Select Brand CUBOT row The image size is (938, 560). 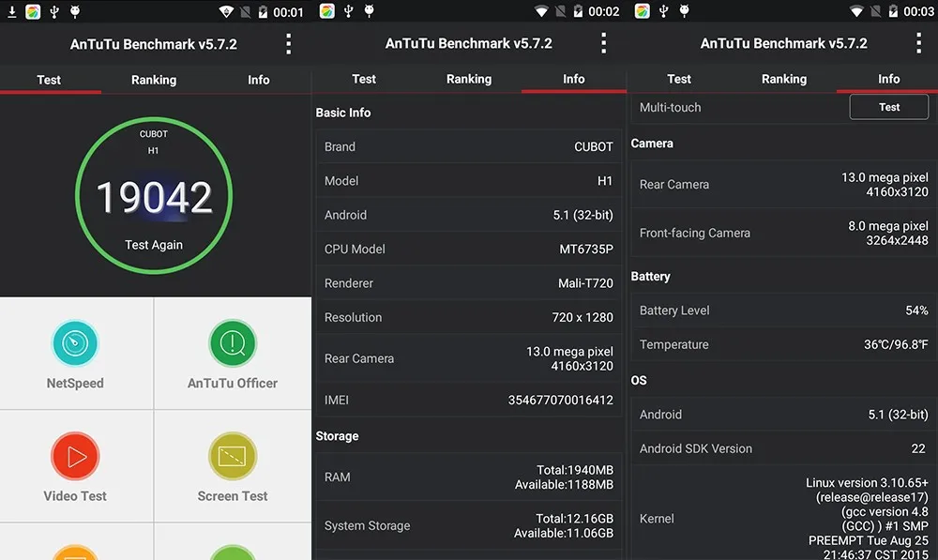(x=469, y=146)
